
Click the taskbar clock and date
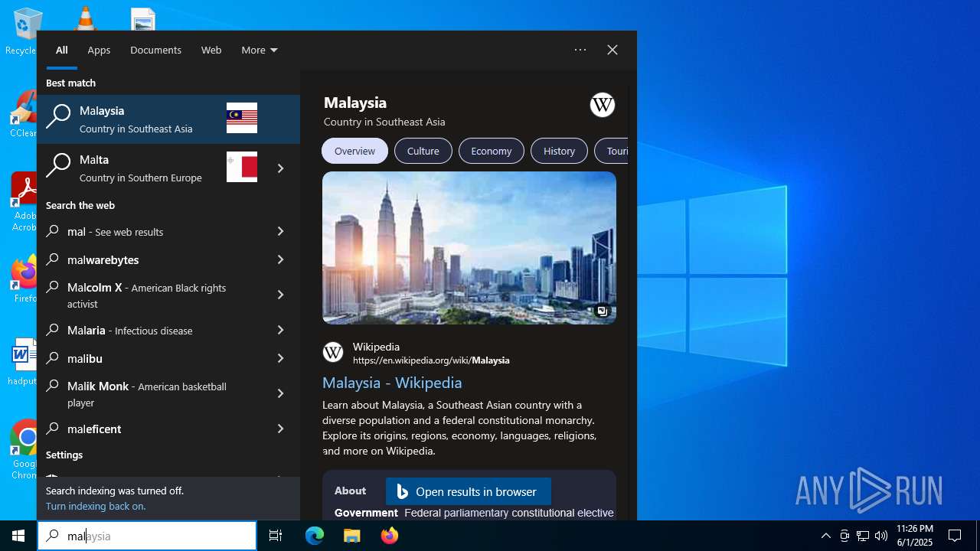(914, 536)
